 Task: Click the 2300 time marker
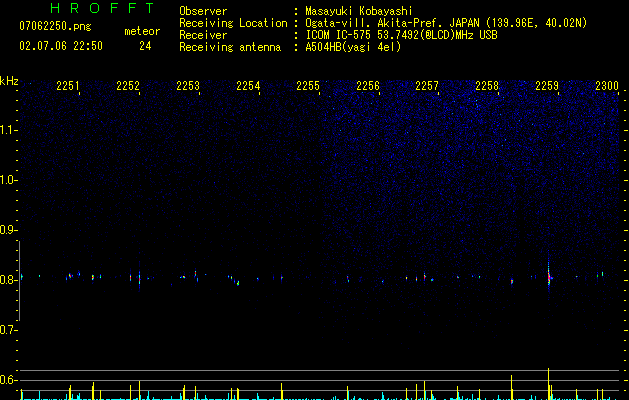click(x=607, y=85)
